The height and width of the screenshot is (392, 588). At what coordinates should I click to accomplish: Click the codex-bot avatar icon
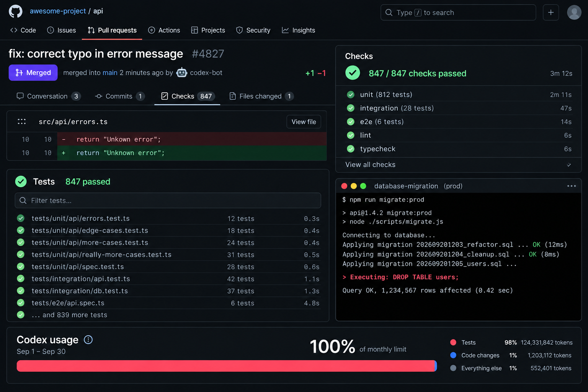point(181,72)
